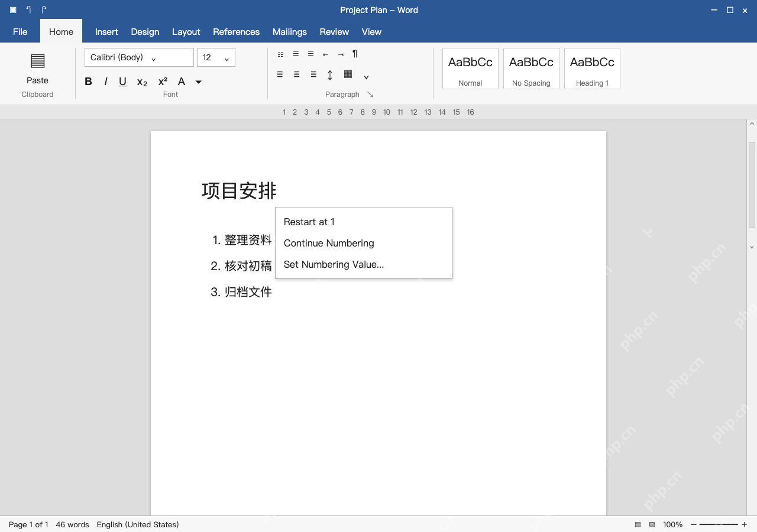The width and height of the screenshot is (757, 532).
Task: Switch to the Layout tab
Action: pyautogui.click(x=186, y=32)
